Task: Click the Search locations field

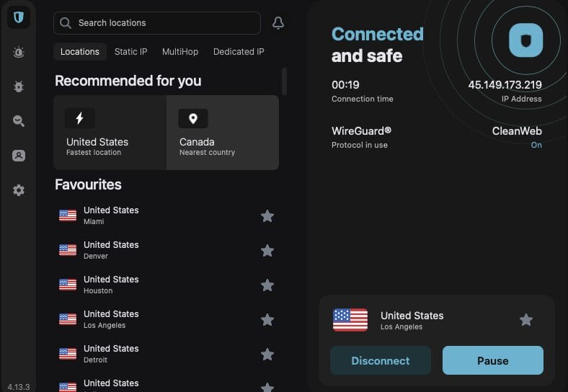Action: (x=157, y=23)
